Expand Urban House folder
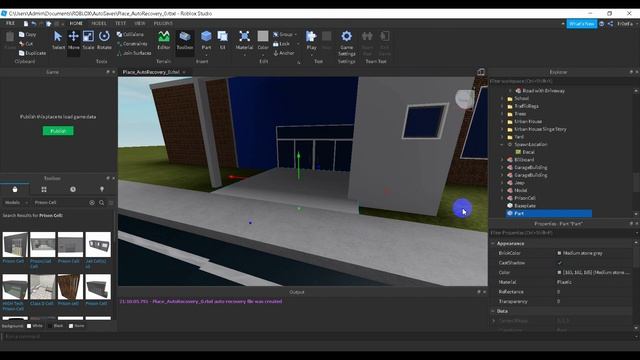The height and width of the screenshot is (360, 640). (x=502, y=122)
